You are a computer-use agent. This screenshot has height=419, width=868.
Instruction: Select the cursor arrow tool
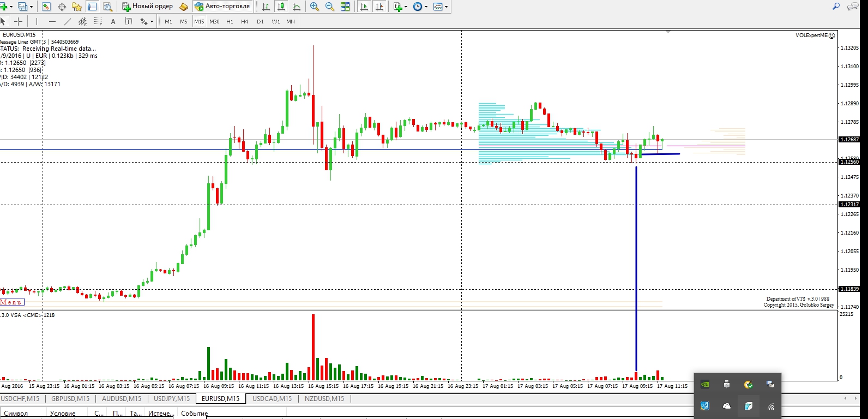3,21
